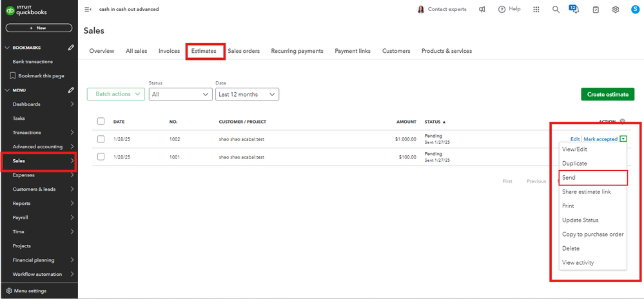Expand the Payroll submenu
The height and width of the screenshot is (299, 644).
pos(72,218)
